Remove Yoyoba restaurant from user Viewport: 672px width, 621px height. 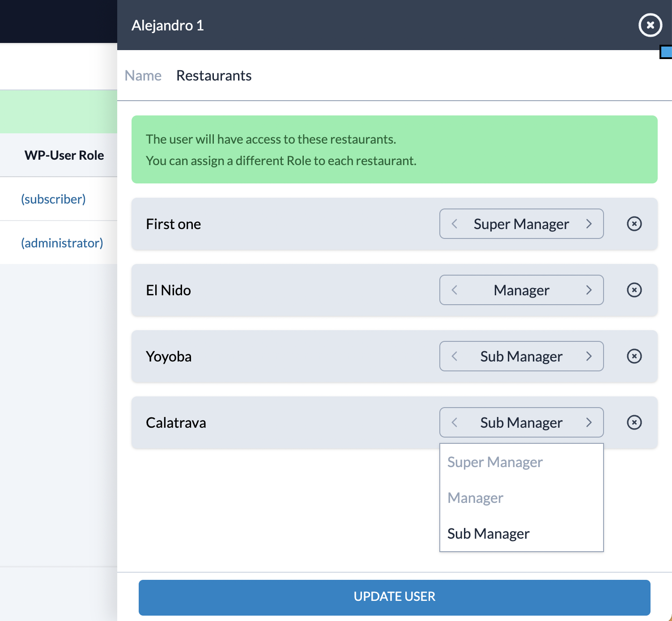click(634, 356)
